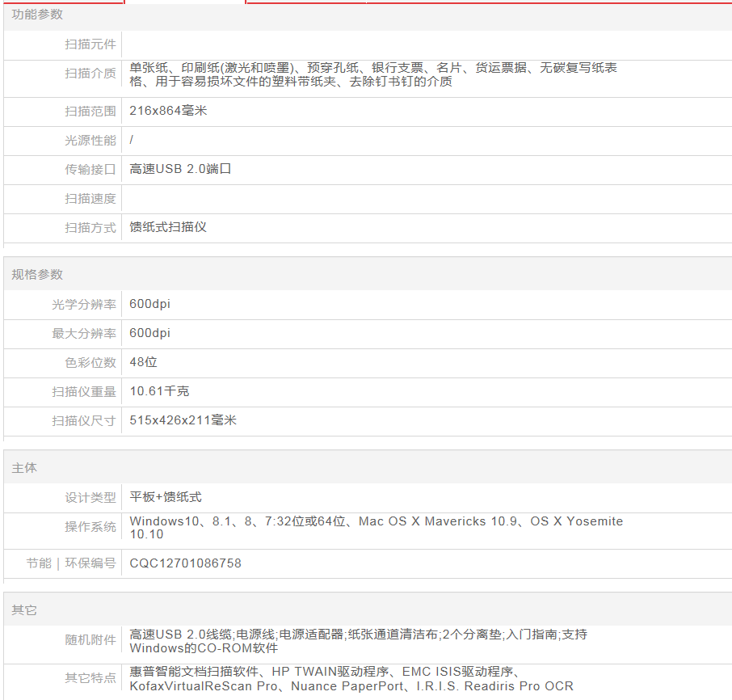Click the 扫描元件 row label
Screen dimensions: 732x700
click(90, 44)
